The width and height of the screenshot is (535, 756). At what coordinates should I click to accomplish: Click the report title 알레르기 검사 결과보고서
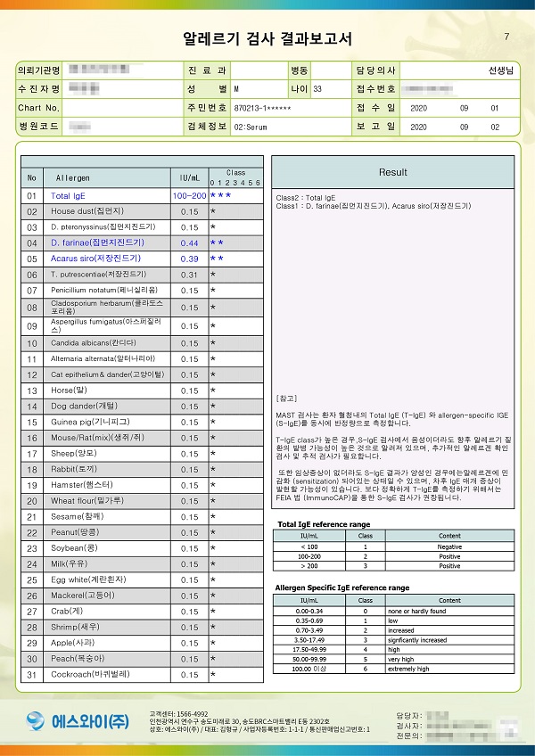[267, 38]
